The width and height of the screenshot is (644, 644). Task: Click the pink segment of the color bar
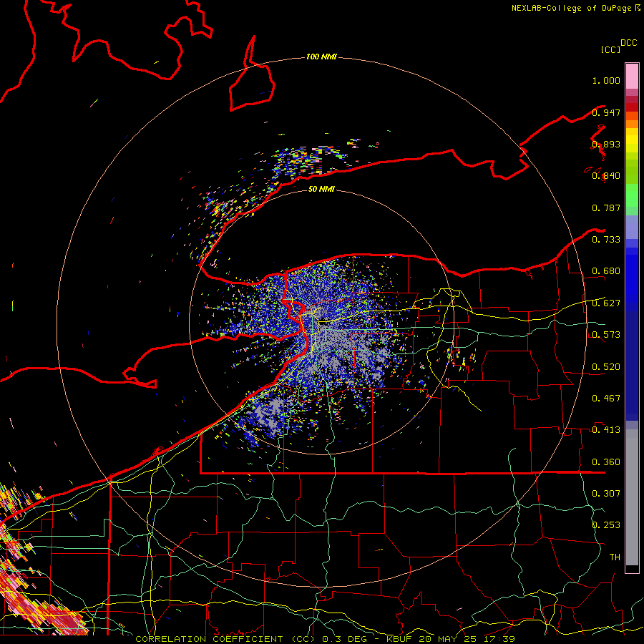pyautogui.click(x=632, y=76)
